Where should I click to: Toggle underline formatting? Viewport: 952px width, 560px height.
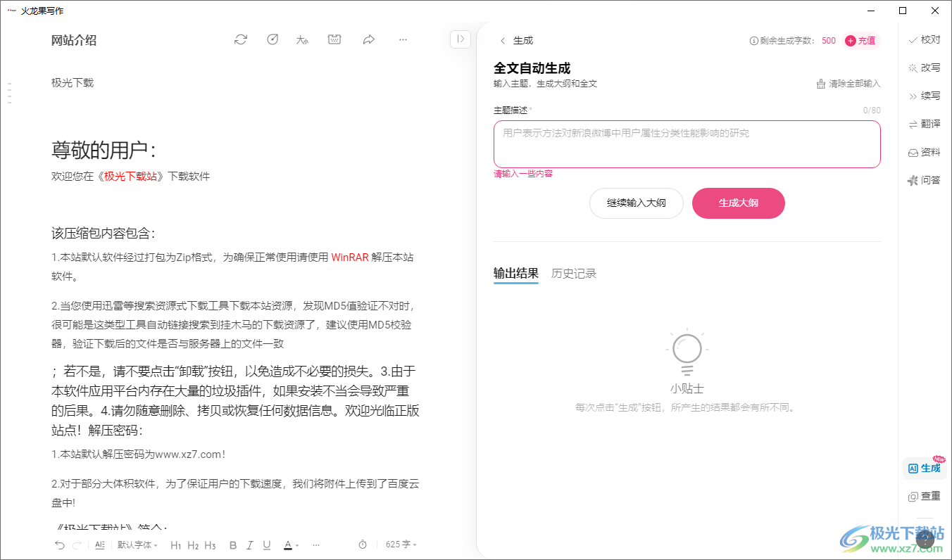[x=267, y=545]
